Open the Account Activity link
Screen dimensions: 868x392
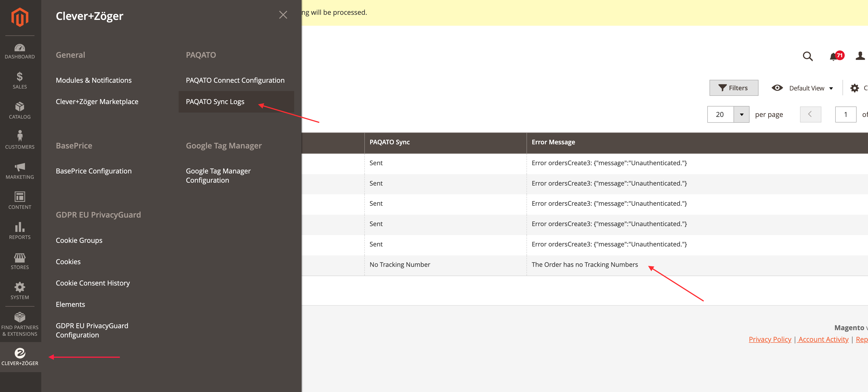point(823,339)
